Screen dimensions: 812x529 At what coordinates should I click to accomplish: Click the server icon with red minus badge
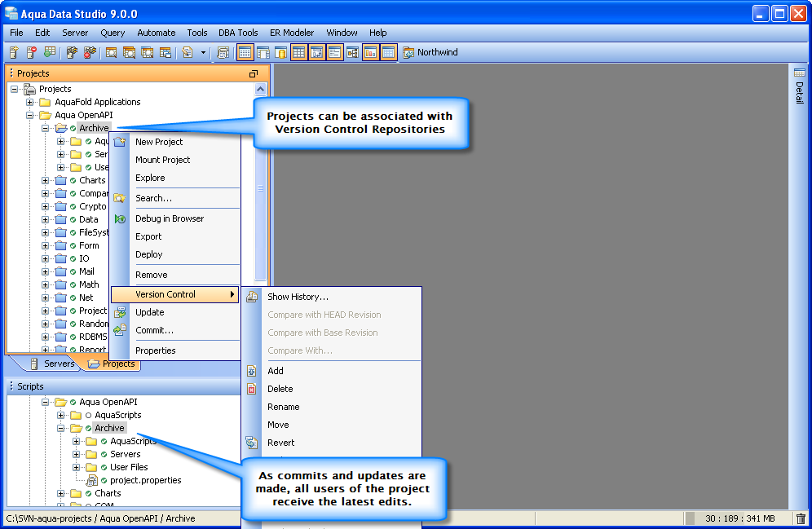32,52
